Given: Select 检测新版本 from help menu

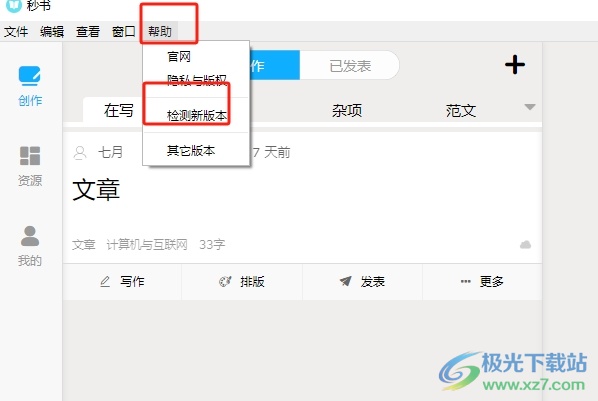Looking at the screenshot, I should click(196, 115).
